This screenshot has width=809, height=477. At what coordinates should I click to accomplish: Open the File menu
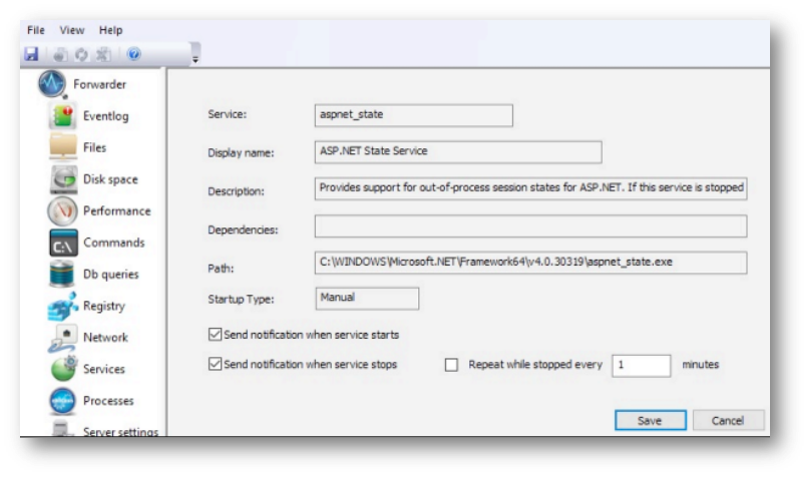click(36, 30)
